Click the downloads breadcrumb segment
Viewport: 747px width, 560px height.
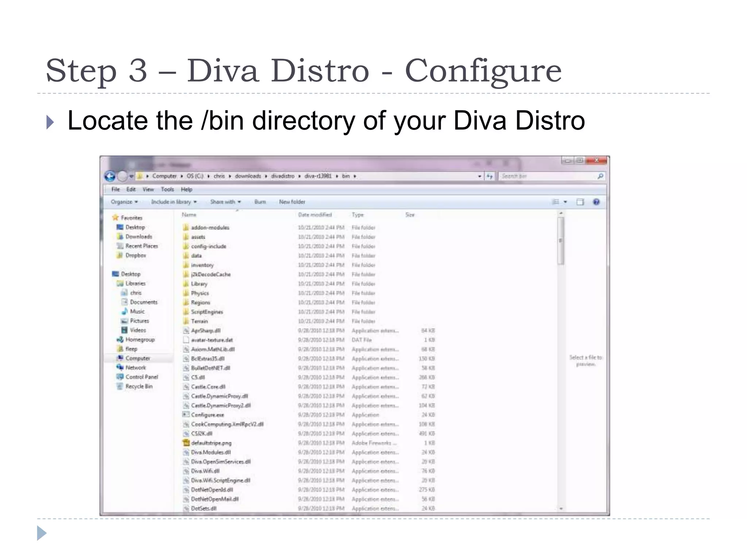[x=248, y=176]
